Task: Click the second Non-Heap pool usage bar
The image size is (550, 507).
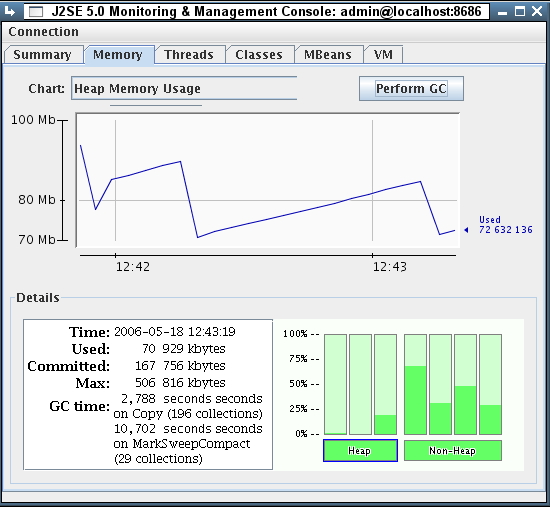Action: point(441,385)
